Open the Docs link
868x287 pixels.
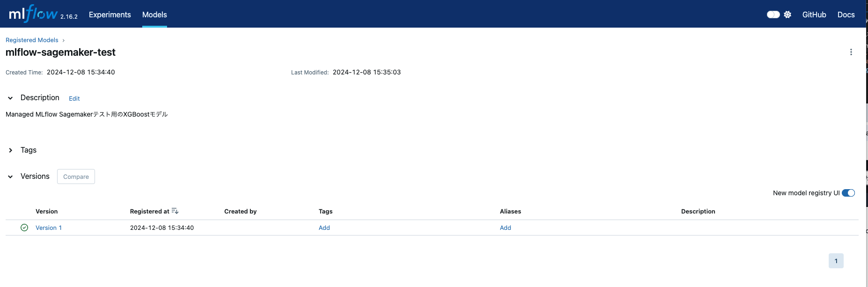846,15
